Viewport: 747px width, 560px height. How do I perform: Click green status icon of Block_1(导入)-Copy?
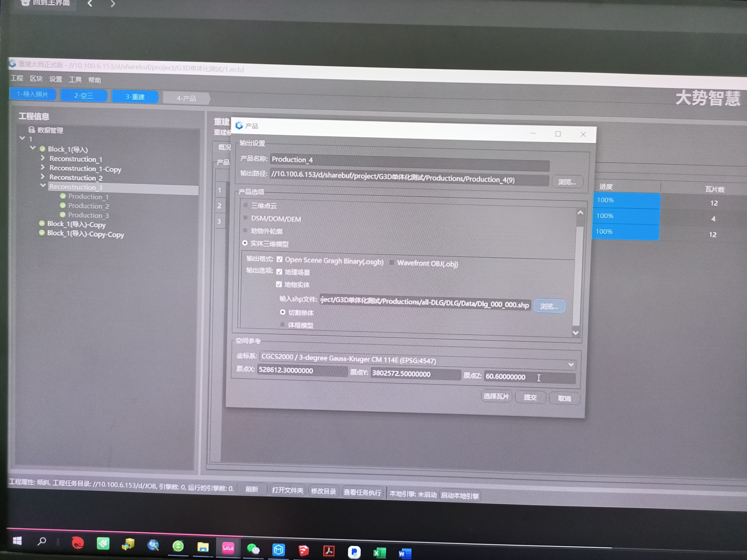coord(42,223)
